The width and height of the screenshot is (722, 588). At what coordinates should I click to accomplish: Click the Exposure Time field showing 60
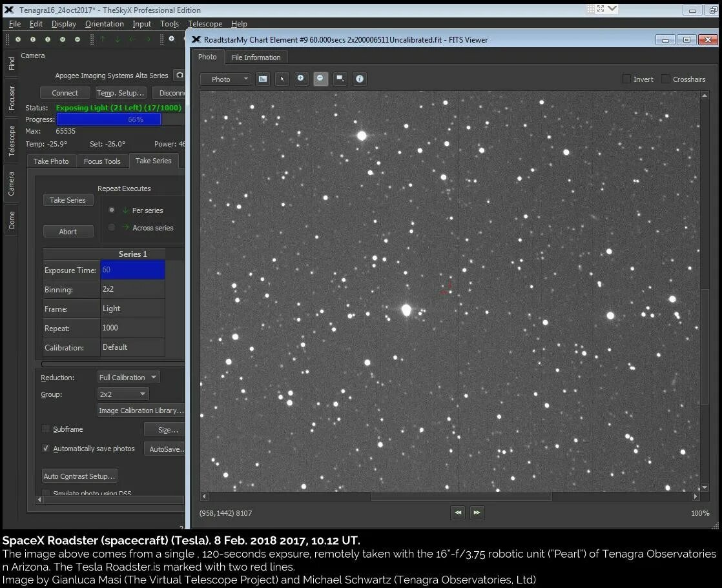coord(132,270)
